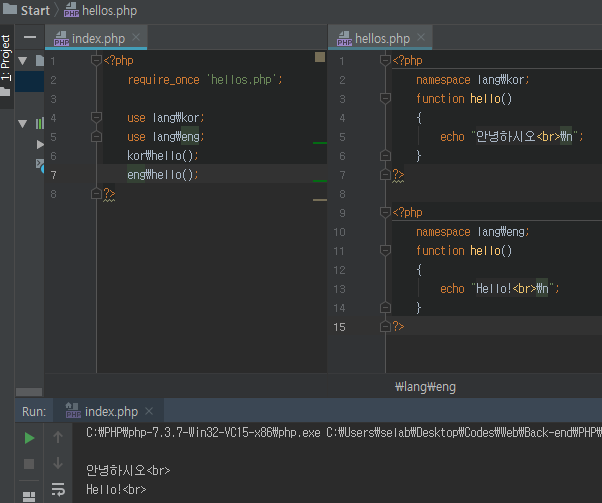Toggle soft-wrap in Run console

click(x=58, y=490)
